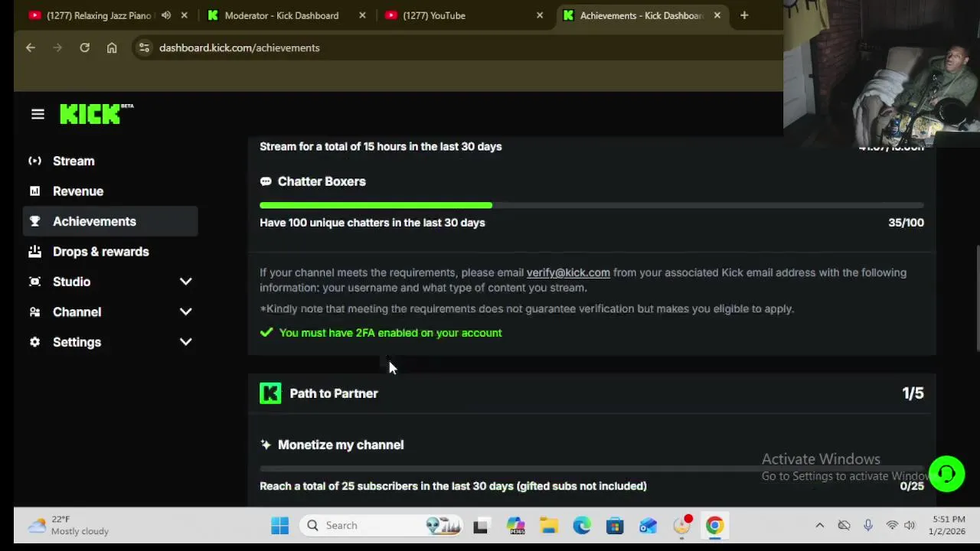The image size is (980, 551).
Task: Click the Settings sidebar label
Action: pyautogui.click(x=77, y=342)
